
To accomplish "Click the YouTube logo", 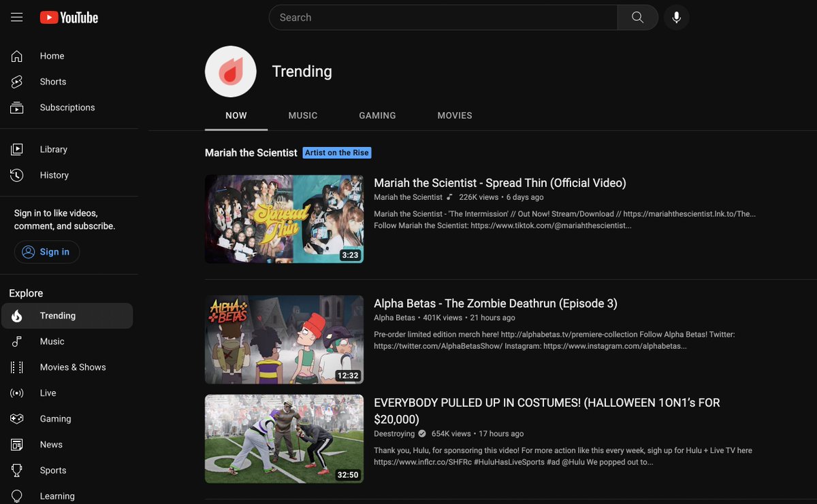I will click(69, 18).
